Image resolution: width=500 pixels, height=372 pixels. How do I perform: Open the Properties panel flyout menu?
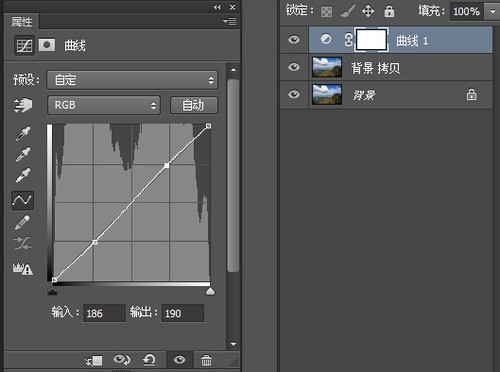[230, 22]
